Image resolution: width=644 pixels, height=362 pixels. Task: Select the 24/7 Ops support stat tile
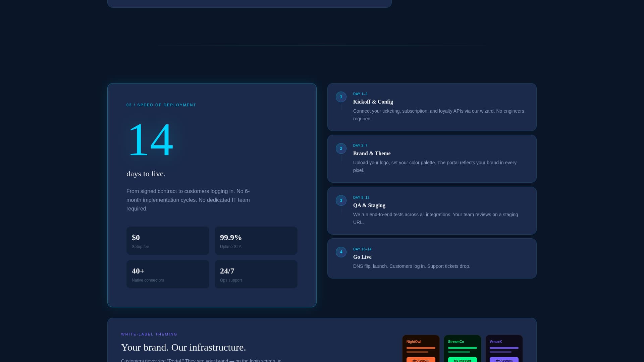coord(256,274)
